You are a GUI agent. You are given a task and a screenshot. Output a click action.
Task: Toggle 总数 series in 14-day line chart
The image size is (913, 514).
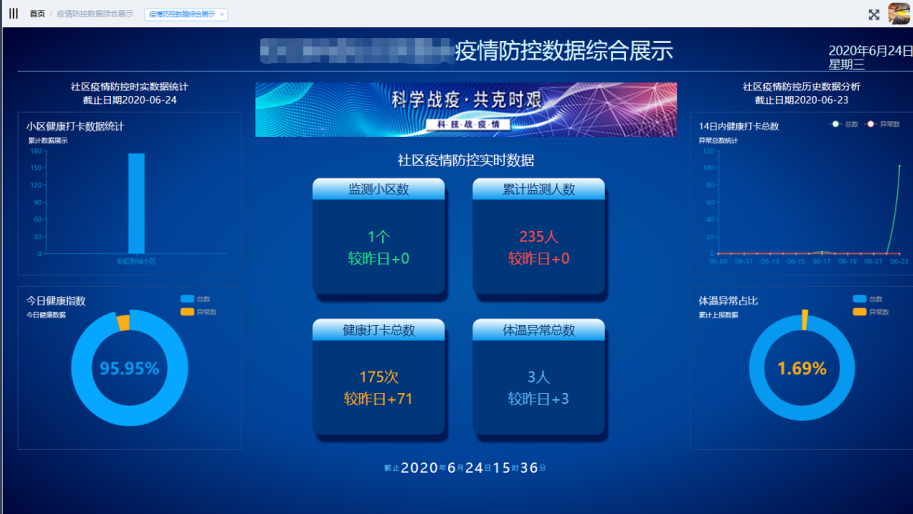click(845, 124)
